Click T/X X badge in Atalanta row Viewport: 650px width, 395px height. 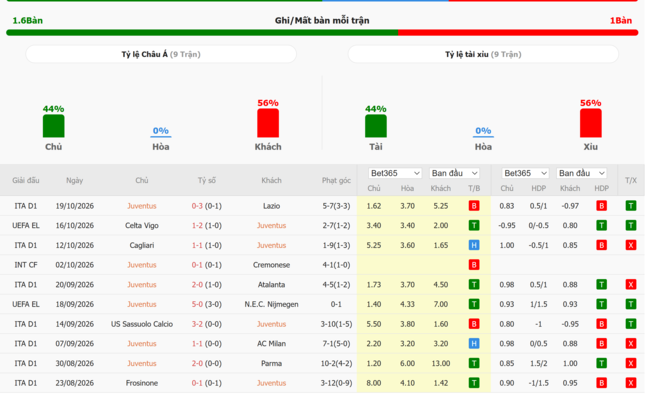631,285
